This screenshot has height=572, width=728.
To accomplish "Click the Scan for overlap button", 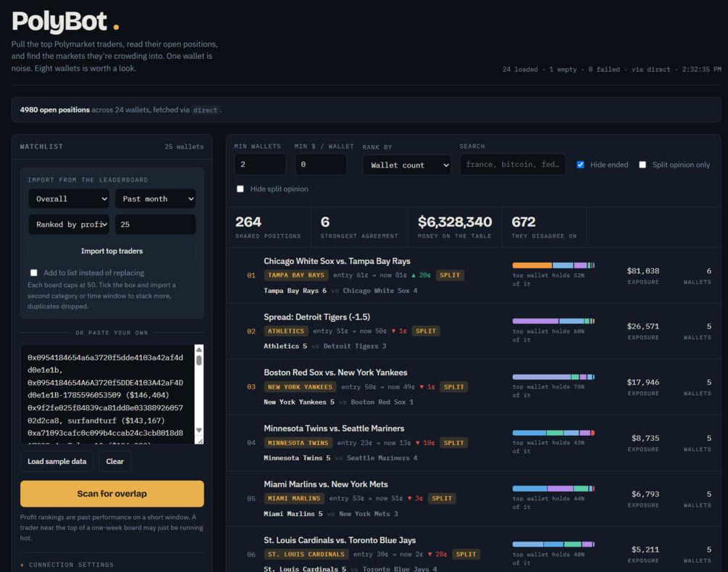I will point(112,494).
